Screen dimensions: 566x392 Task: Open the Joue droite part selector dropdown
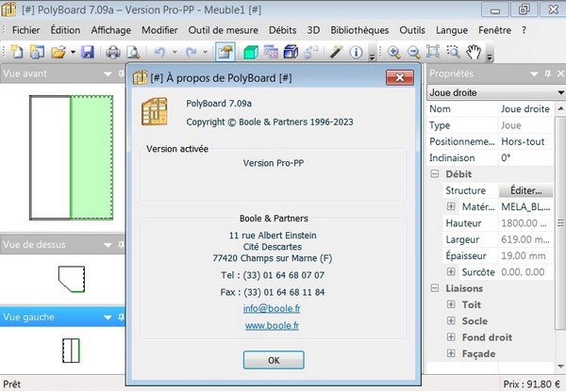560,92
